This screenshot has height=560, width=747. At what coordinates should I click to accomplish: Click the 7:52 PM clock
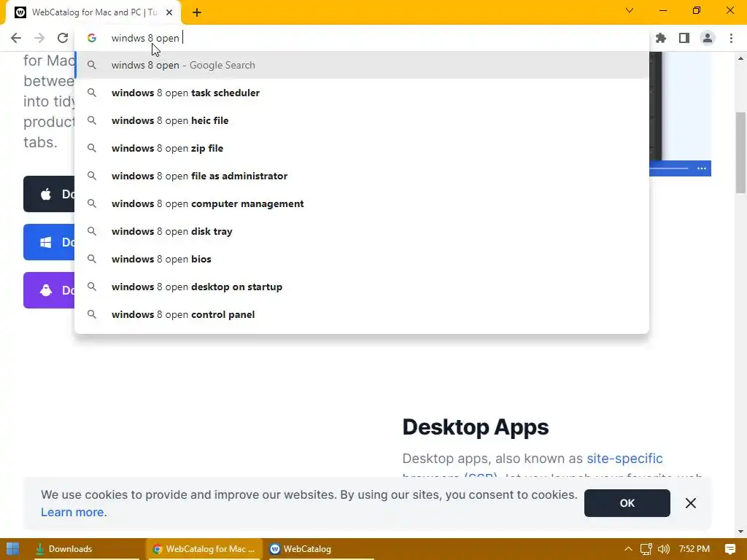pyautogui.click(x=694, y=548)
